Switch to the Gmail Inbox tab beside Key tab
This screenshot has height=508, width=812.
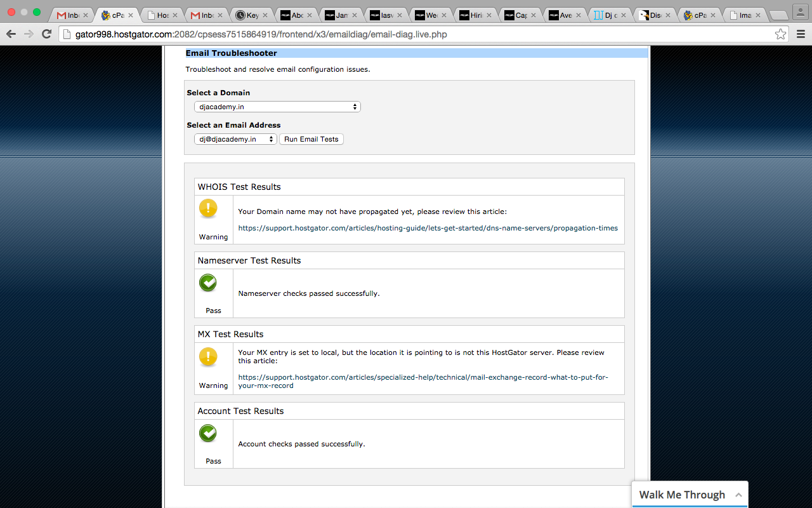pyautogui.click(x=207, y=15)
